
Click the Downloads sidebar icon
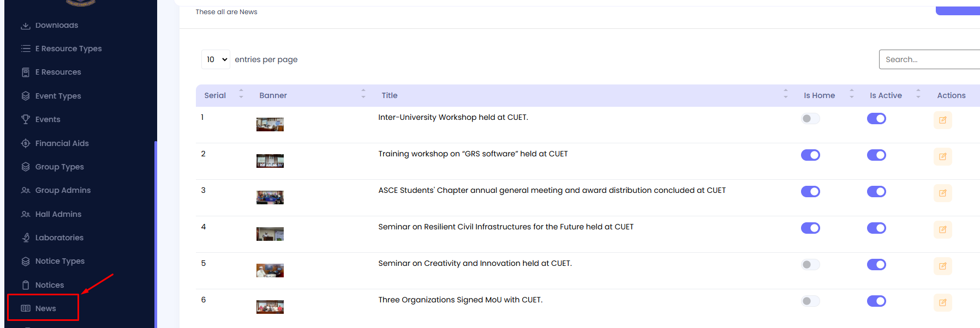26,26
